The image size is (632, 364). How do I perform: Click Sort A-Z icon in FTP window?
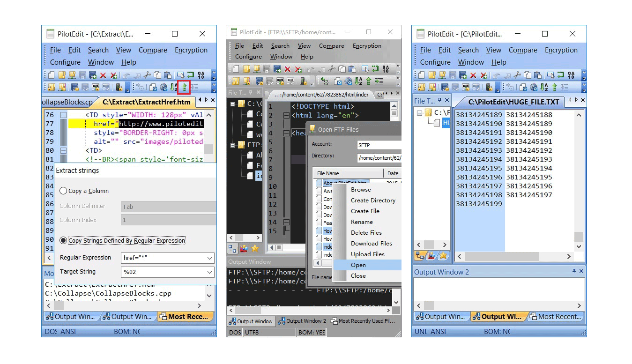(358, 81)
